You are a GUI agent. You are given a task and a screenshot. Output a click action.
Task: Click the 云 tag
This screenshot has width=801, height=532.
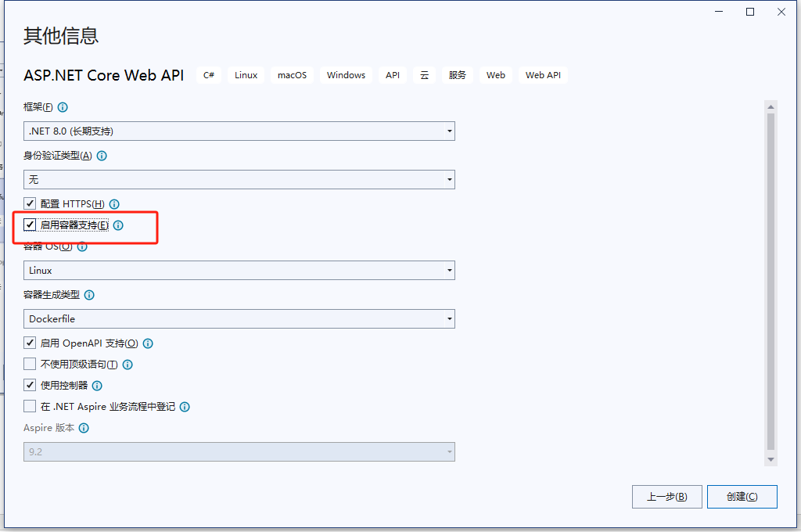coord(425,75)
